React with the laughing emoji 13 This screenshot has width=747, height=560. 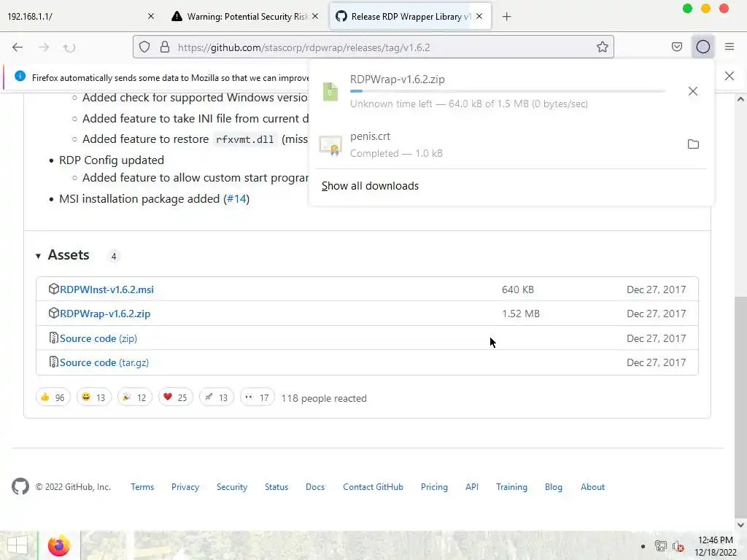tap(94, 397)
